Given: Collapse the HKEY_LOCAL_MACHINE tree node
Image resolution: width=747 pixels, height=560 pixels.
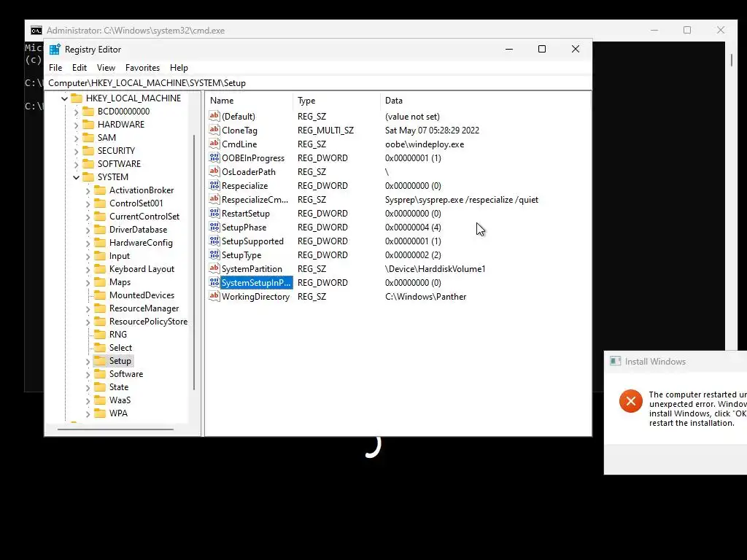Looking at the screenshot, I should pos(64,98).
